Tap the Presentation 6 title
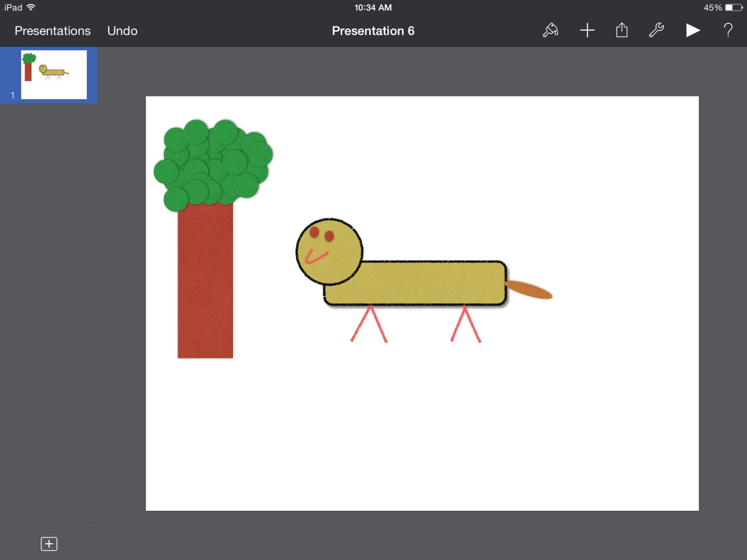The image size is (747, 560). click(x=373, y=31)
